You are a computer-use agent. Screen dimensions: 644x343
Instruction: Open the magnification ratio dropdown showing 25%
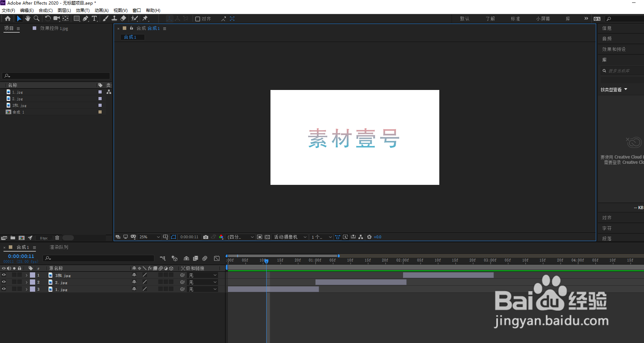click(x=149, y=237)
